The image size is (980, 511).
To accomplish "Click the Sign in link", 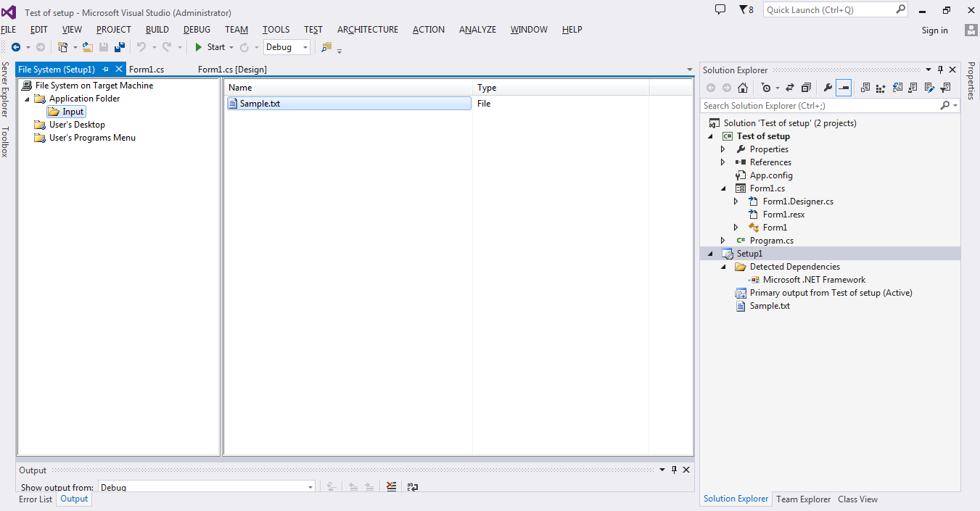I will [x=934, y=30].
